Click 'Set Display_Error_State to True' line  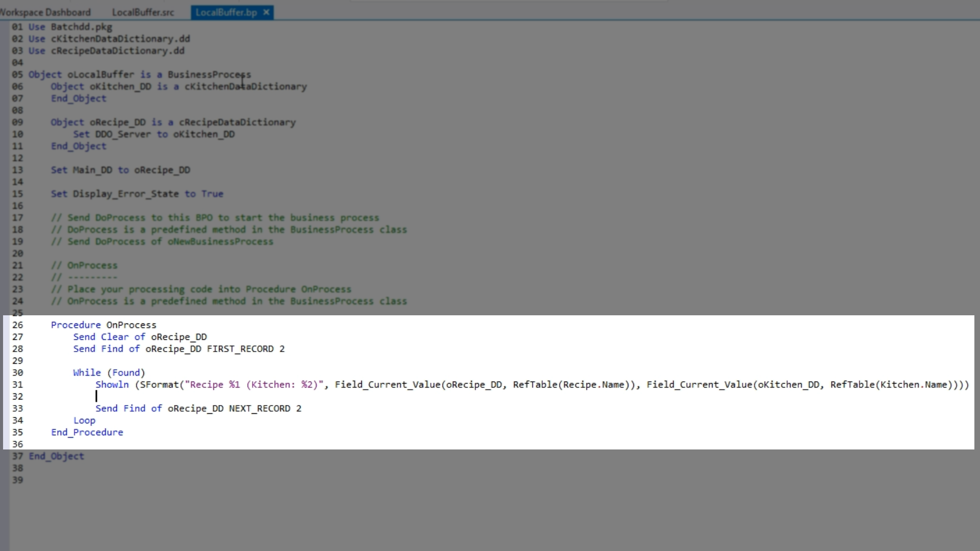tap(137, 194)
